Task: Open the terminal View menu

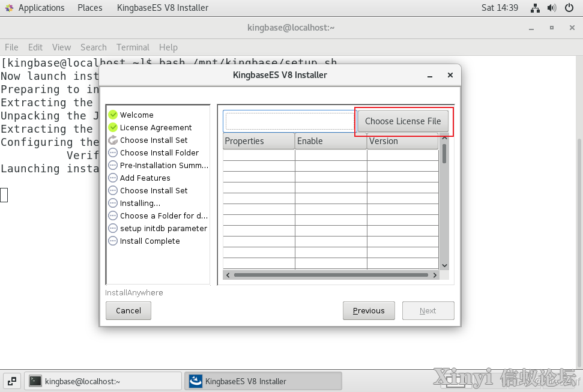Action: 61,47
